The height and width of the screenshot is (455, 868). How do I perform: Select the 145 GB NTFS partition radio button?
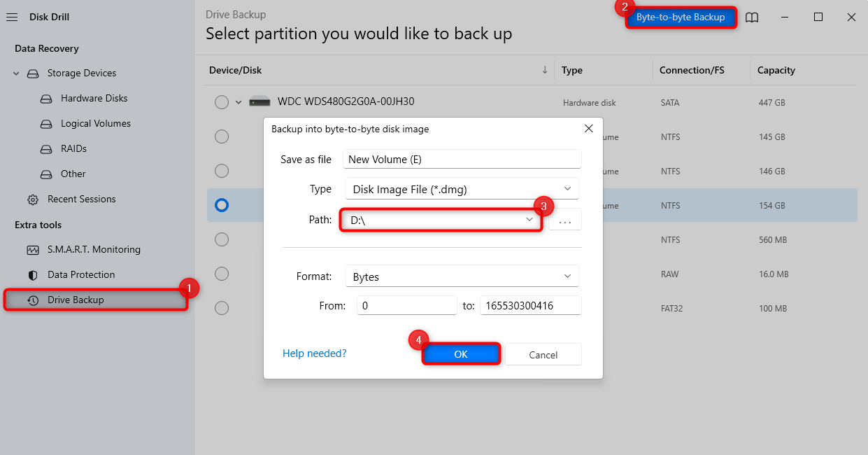coord(222,136)
